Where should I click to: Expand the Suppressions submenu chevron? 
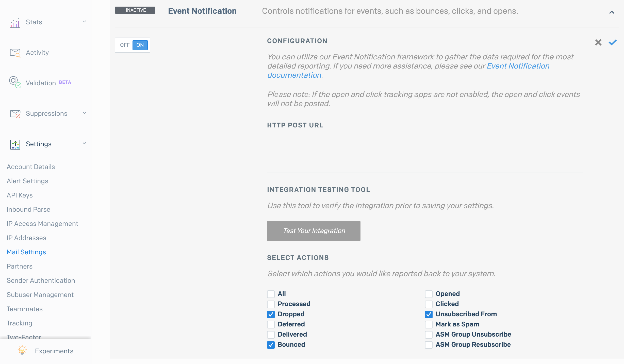coord(85,113)
